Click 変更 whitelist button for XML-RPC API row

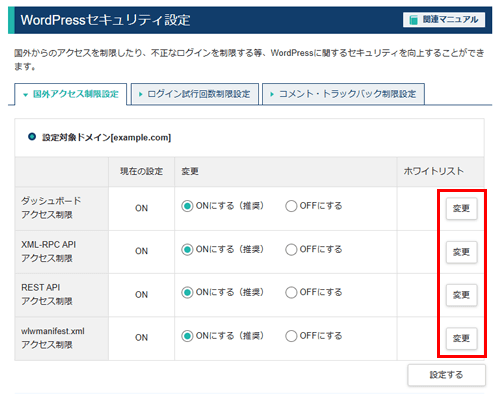(x=461, y=252)
